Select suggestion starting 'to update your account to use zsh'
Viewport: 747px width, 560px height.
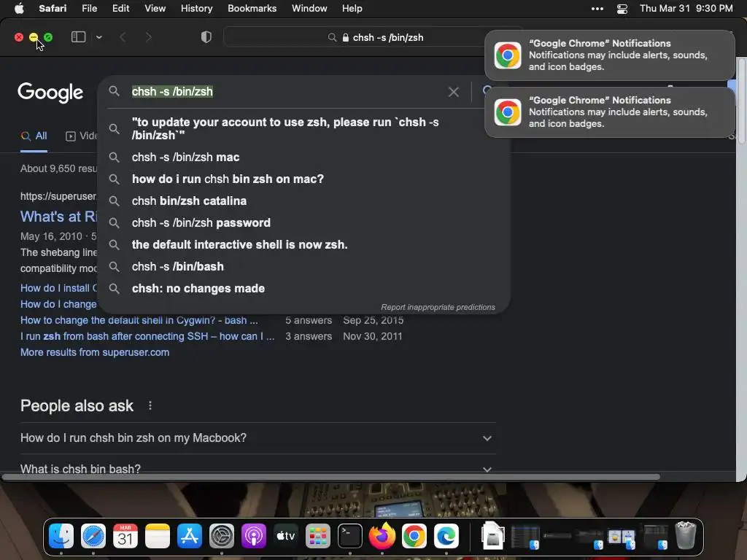[303, 128]
